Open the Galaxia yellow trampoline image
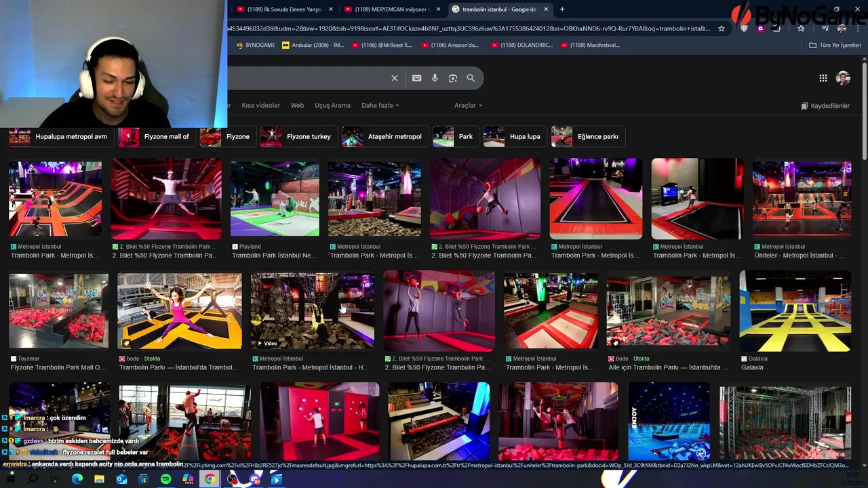The height and width of the screenshot is (488, 868). (795, 311)
